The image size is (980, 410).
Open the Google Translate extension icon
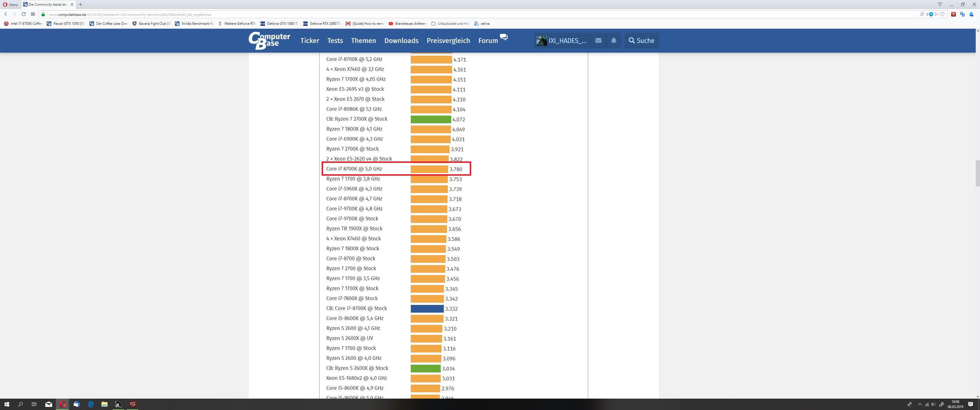(962, 14)
